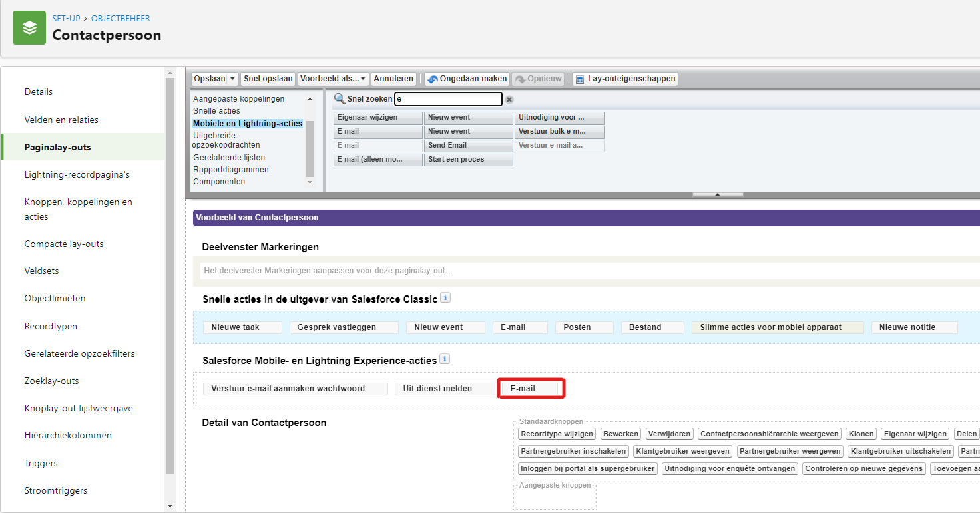980x513 pixels.
Task: Collapse the palette using the bottom arrow handle
Action: pos(718,195)
